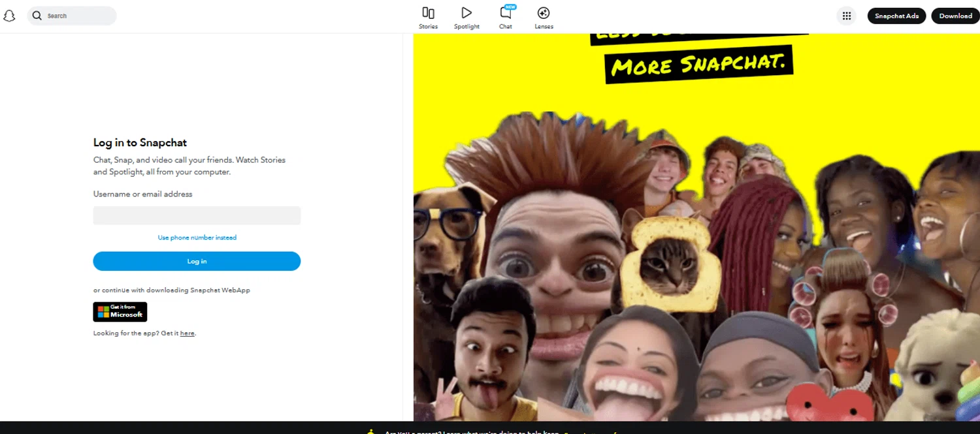This screenshot has width=980, height=434.
Task: Open the Spotlight tab
Action: pos(466,18)
